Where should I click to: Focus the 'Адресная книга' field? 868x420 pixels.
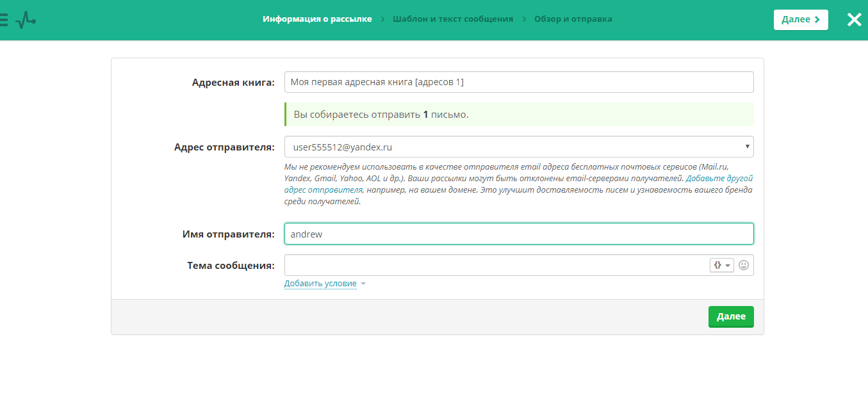(518, 82)
